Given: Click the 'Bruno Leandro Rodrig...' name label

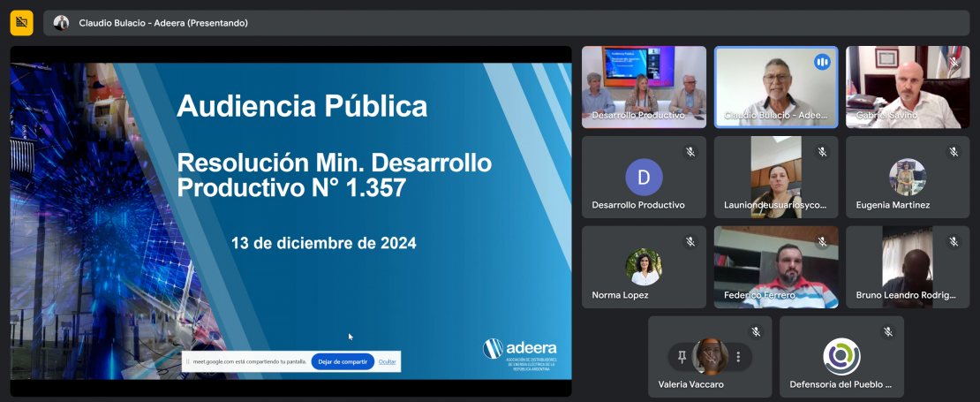Looking at the screenshot, I should click(906, 295).
